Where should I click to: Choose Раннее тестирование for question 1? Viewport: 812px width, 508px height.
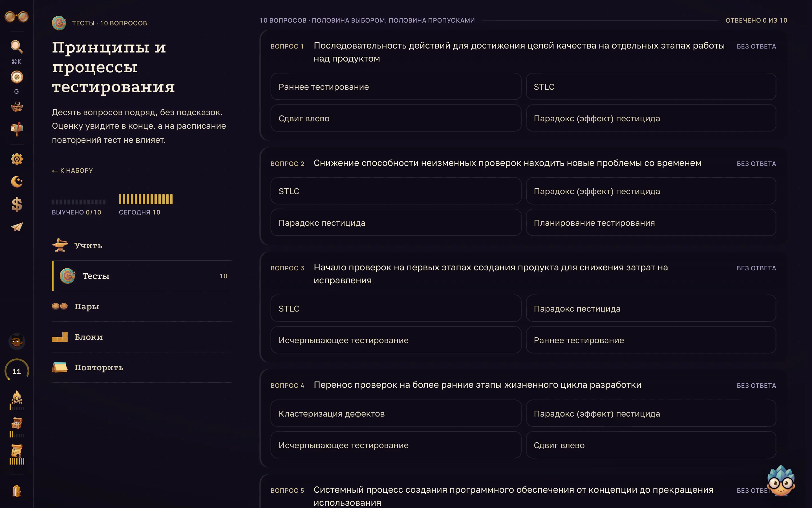[x=396, y=87]
